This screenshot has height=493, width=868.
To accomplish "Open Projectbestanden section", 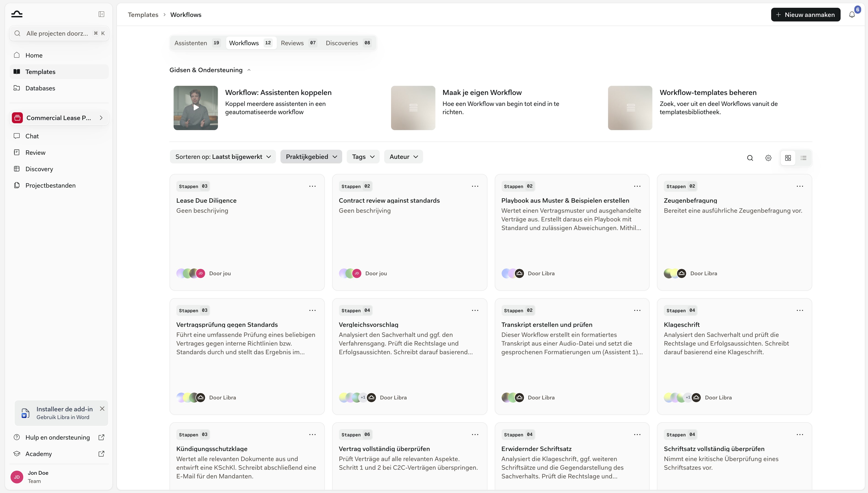I will coord(59,186).
